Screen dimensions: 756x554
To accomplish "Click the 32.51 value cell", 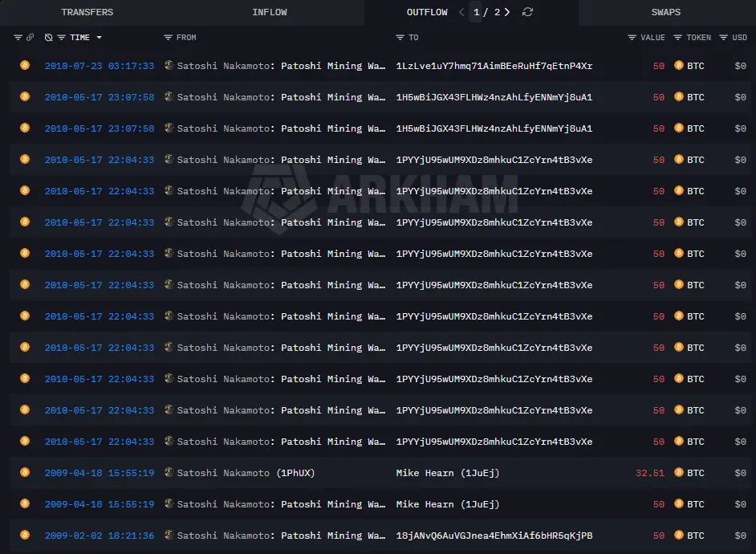I will point(650,473).
